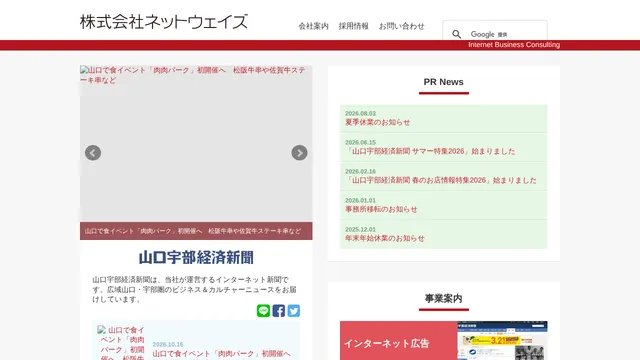Advance carousel to next slide
Image resolution: width=640 pixels, height=360 pixels.
pyautogui.click(x=299, y=153)
